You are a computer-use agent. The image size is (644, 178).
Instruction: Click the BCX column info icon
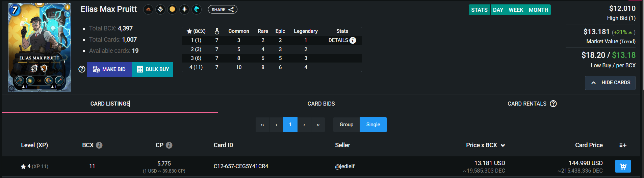99,145
